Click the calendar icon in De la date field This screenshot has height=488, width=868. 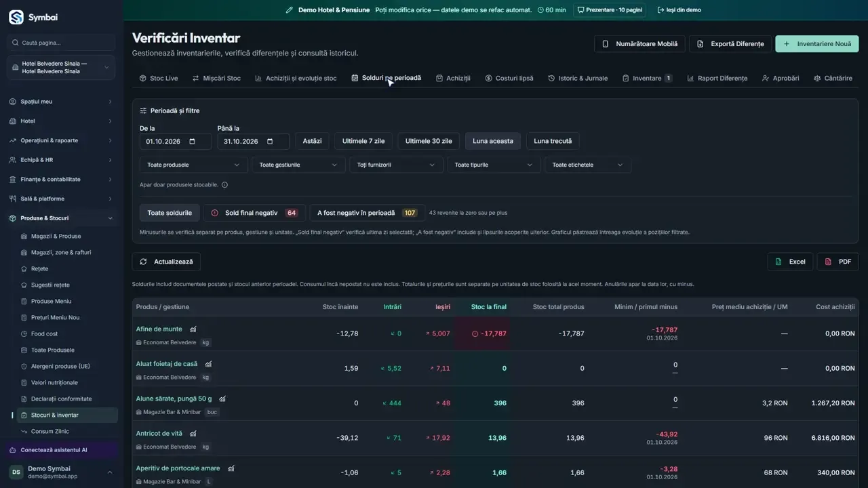tap(192, 142)
